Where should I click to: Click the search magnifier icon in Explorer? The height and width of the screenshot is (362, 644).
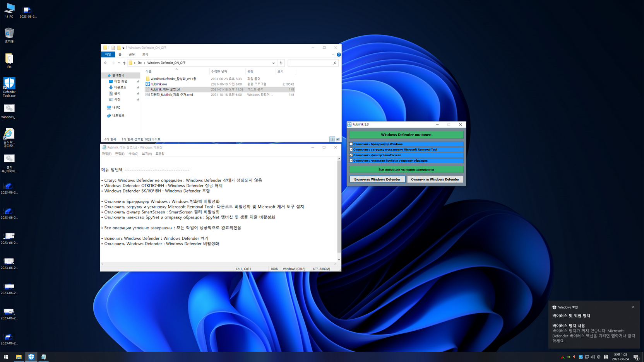pyautogui.click(x=335, y=63)
